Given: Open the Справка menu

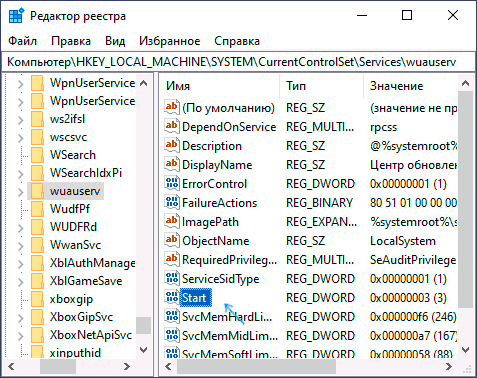Looking at the screenshot, I should 237,41.
